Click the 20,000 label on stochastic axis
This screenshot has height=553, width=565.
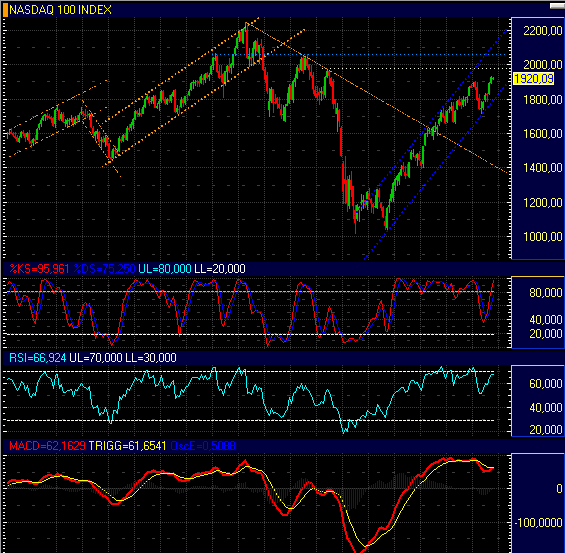tap(546, 334)
